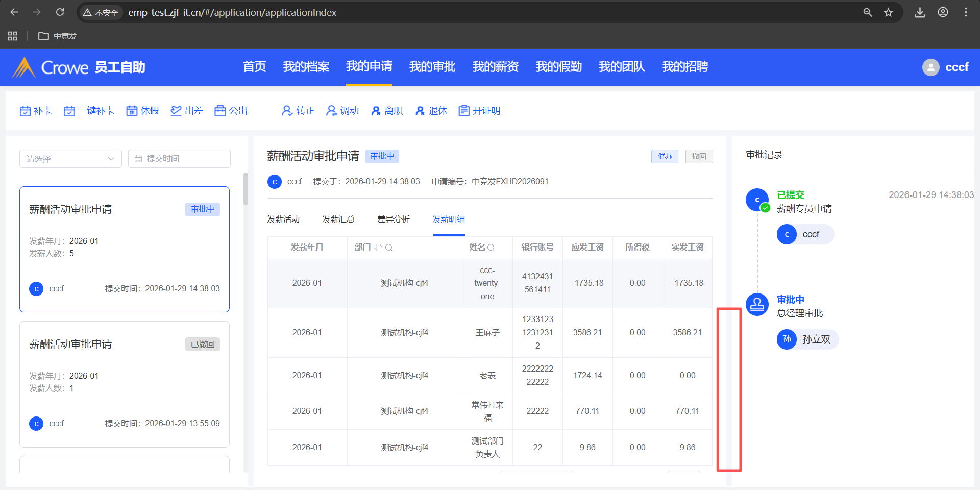980x490 pixels.
Task: Open the 请选择 status dropdown
Action: 70,159
